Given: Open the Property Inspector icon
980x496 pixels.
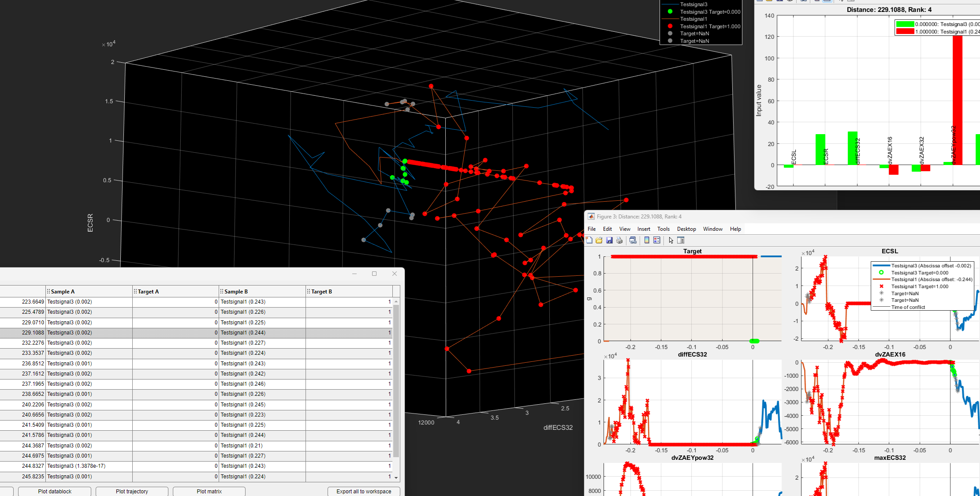Looking at the screenshot, I should 681,240.
